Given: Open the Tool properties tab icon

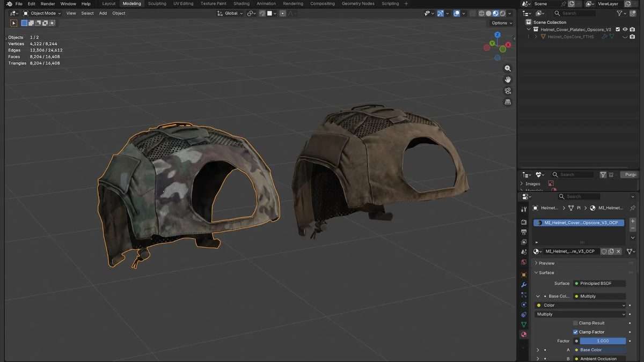Looking at the screenshot, I should (524, 209).
